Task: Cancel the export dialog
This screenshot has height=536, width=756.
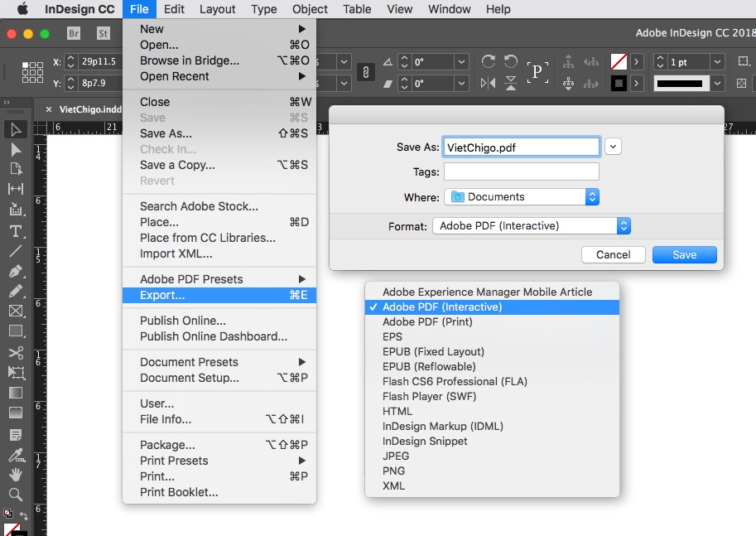Action: tap(613, 254)
